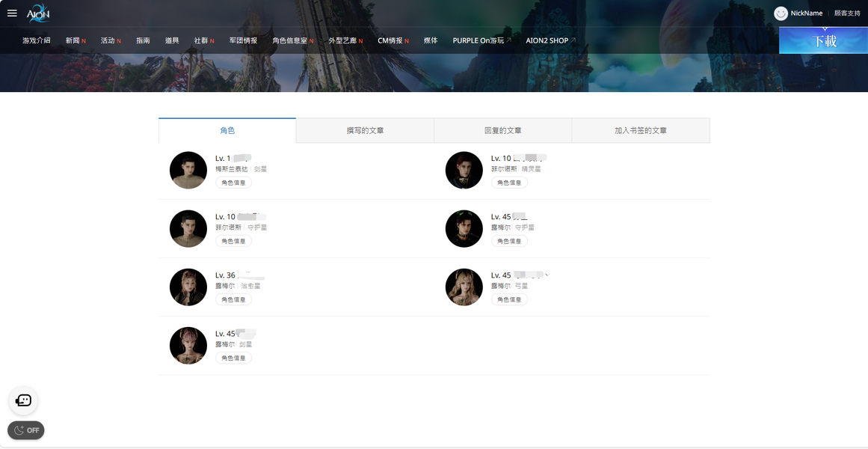Open 角色信息 for Lv. 10 精灵星 character
Screen dimensions: 868x449
[x=509, y=183]
